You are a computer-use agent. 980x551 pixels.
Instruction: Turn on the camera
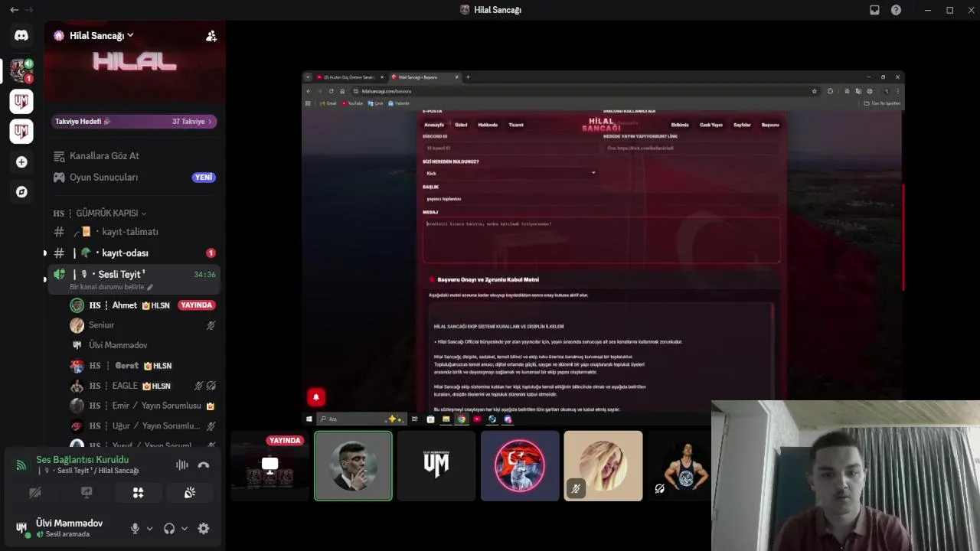pyautogui.click(x=34, y=493)
